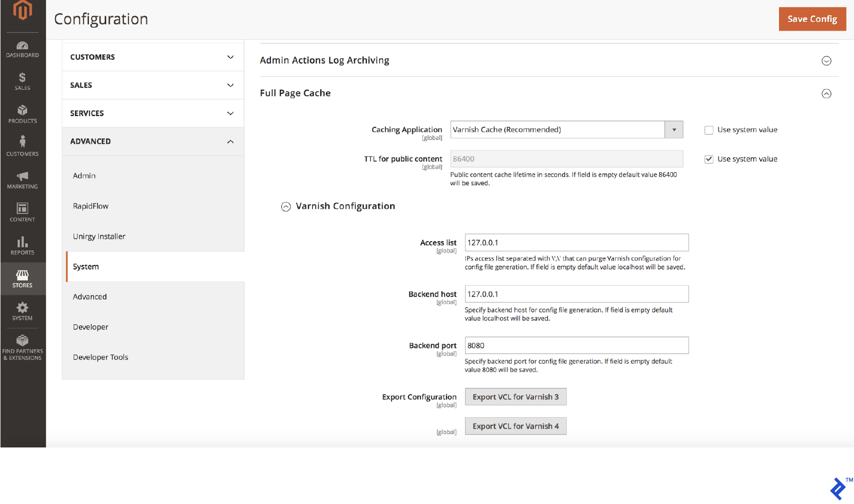Expand the Admin Actions Log Archiving section
Image resolution: width=854 pixels, height=504 pixels.
[x=827, y=61]
